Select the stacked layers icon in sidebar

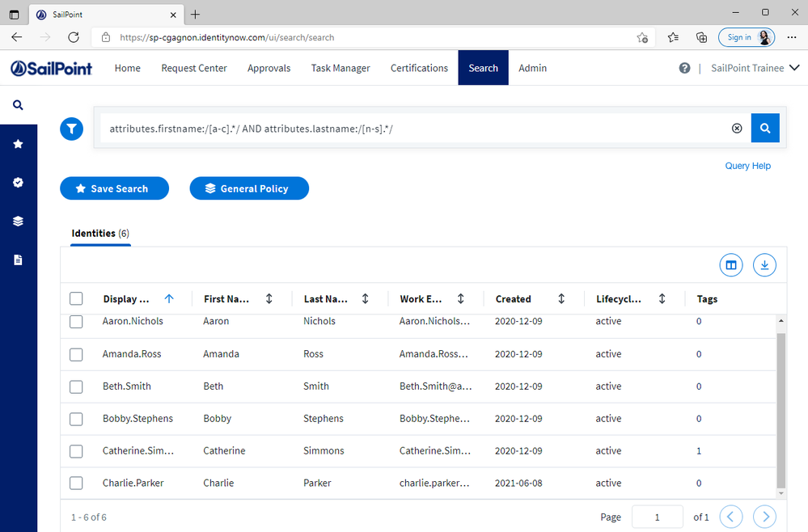18,222
